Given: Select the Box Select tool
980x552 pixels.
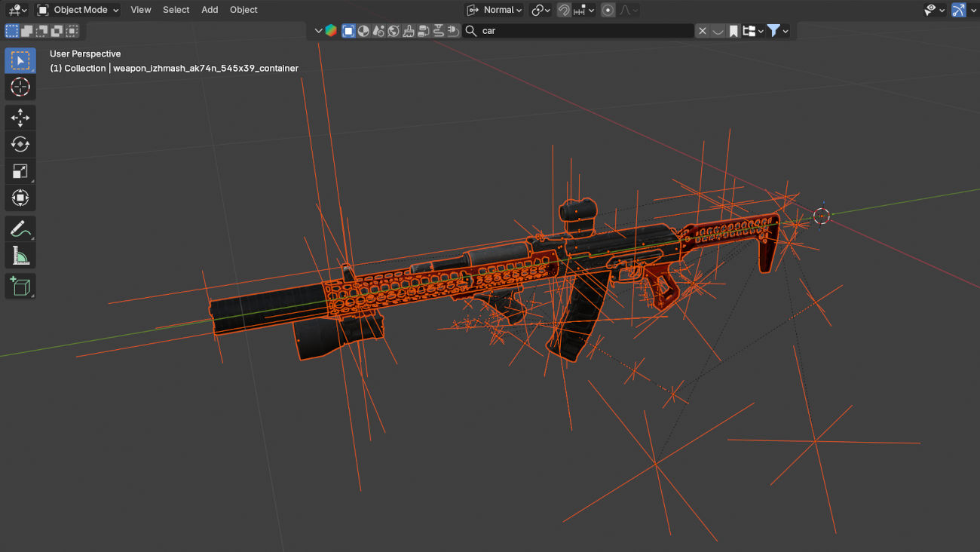Looking at the screenshot, I should tap(20, 60).
